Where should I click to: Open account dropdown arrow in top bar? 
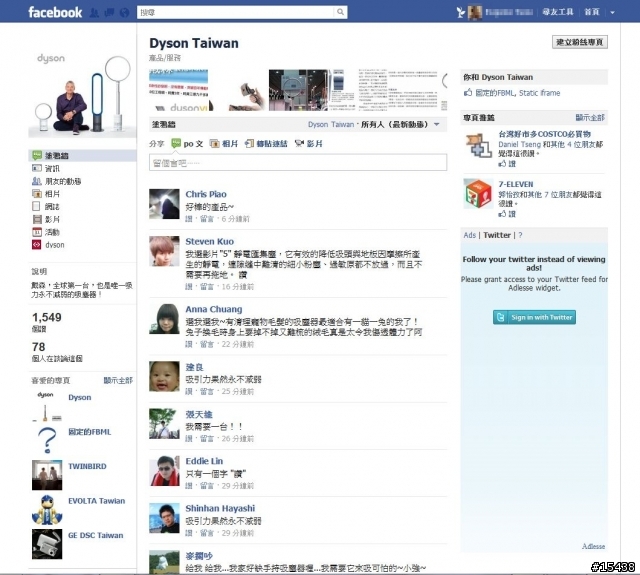coord(612,13)
